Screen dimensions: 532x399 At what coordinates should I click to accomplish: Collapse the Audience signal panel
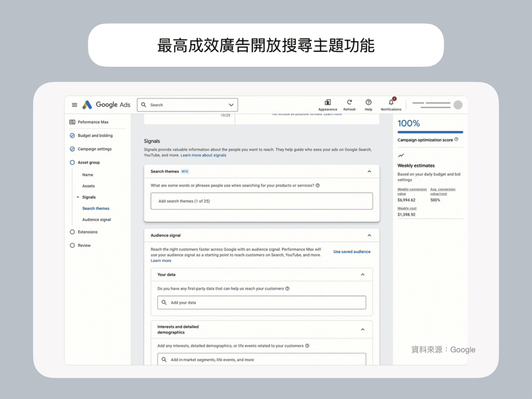point(369,235)
